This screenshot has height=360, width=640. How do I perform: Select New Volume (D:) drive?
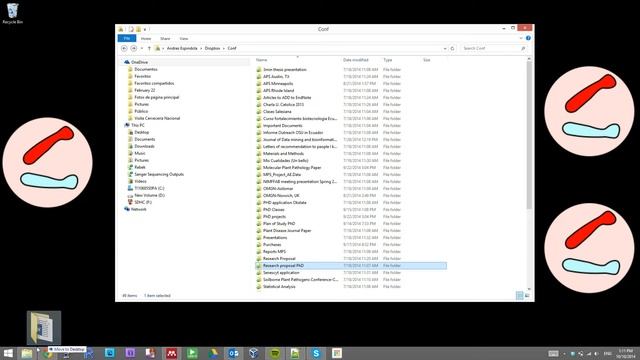coord(149,195)
